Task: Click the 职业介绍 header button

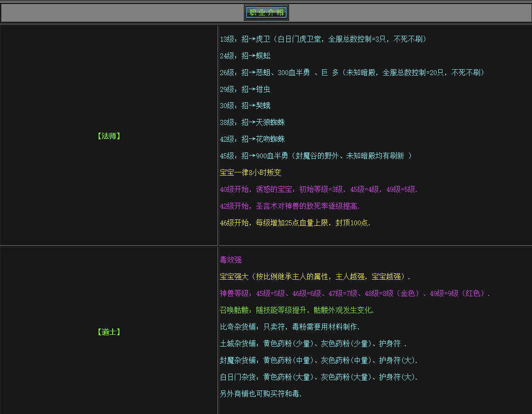Action: [266, 13]
